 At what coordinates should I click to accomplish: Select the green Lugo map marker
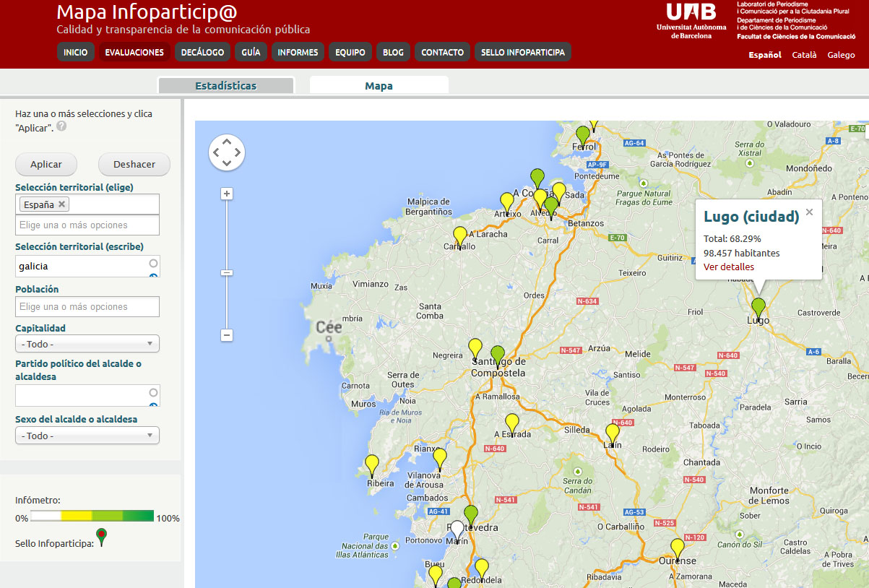tap(758, 308)
